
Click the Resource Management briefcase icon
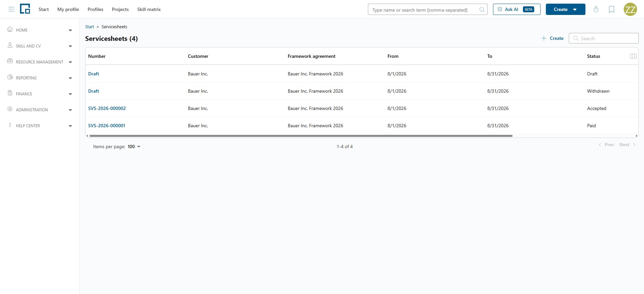pyautogui.click(x=10, y=61)
